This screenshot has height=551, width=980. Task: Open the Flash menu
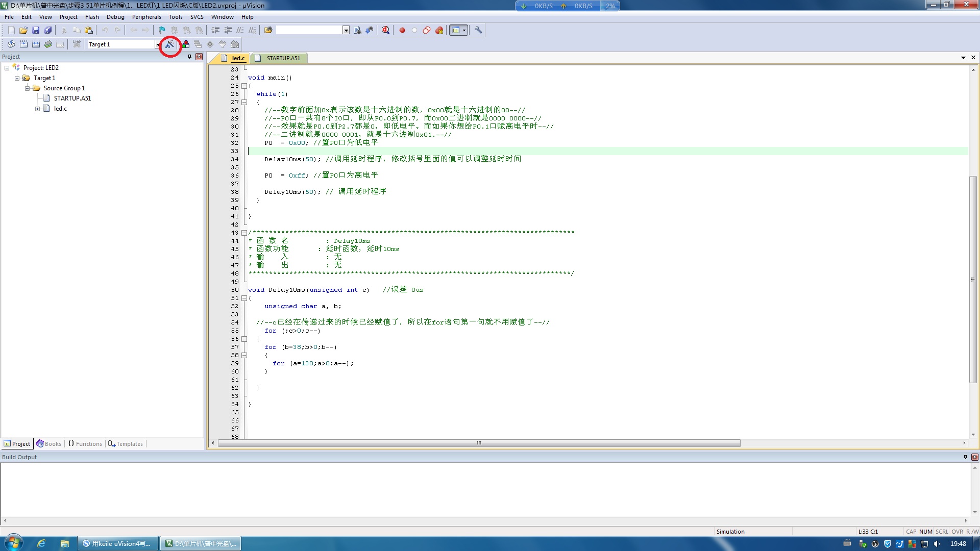(x=92, y=17)
